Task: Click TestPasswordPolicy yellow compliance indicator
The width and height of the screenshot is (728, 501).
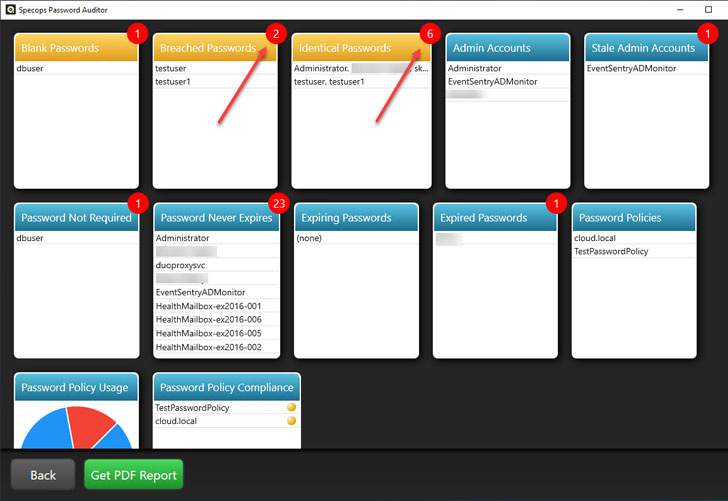Action: point(291,408)
